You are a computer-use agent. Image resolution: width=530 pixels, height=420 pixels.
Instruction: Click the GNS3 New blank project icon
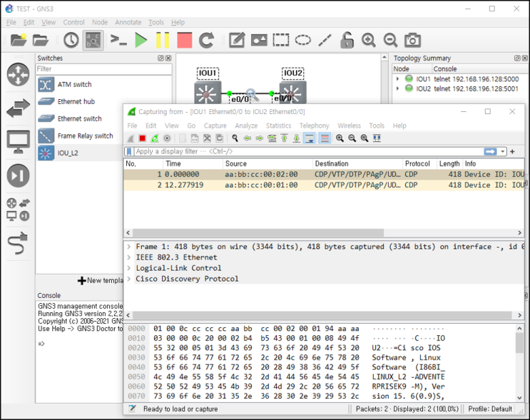[x=19, y=40]
